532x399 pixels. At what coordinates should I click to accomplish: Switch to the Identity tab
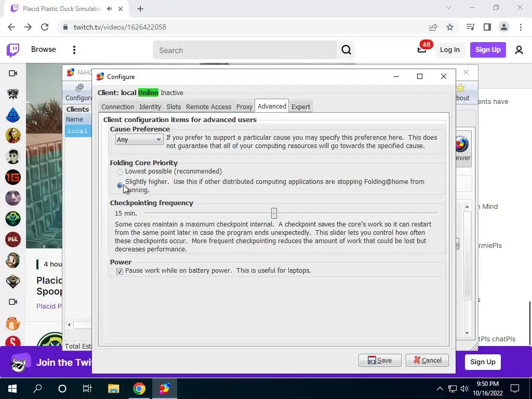pos(150,107)
